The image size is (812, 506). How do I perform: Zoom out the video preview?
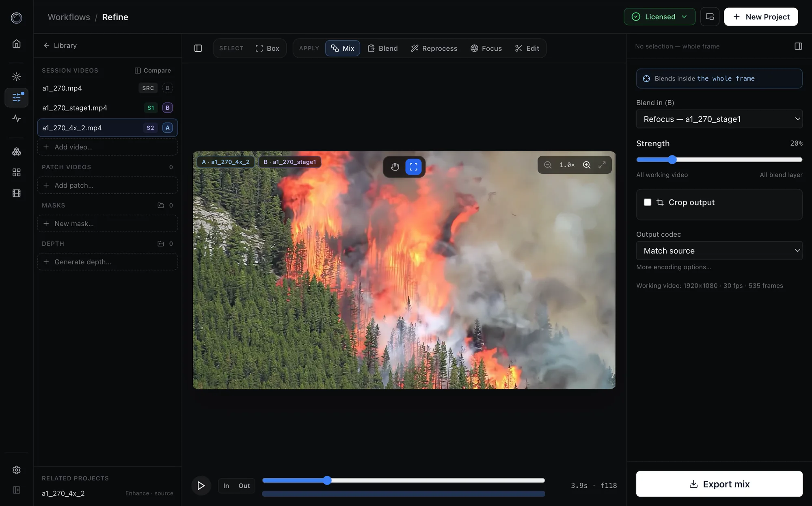(x=548, y=165)
